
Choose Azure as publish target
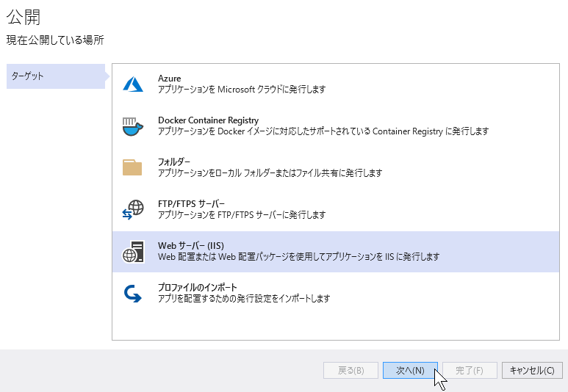pyautogui.click(x=336, y=84)
